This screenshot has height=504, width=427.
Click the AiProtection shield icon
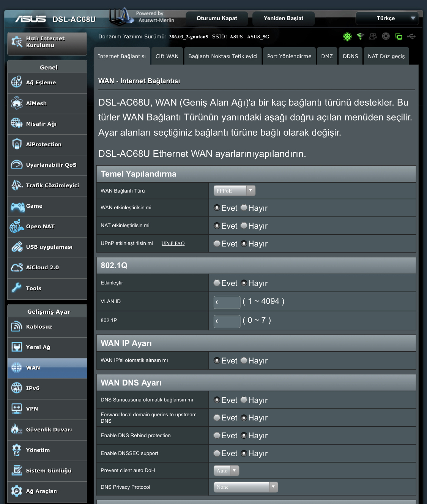pyautogui.click(x=17, y=144)
